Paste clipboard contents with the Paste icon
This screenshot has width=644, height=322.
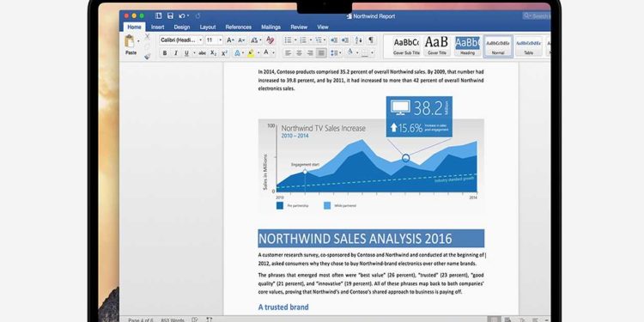[x=130, y=41]
